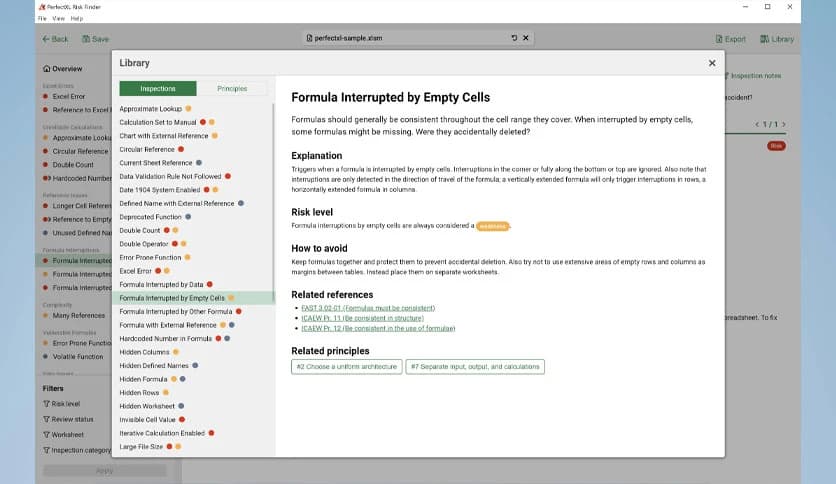Open the View menu
836x484 pixels.
pyautogui.click(x=58, y=18)
